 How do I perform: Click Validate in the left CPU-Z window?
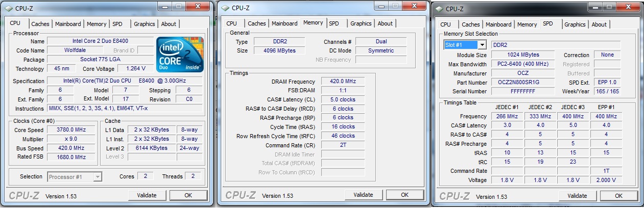point(148,195)
